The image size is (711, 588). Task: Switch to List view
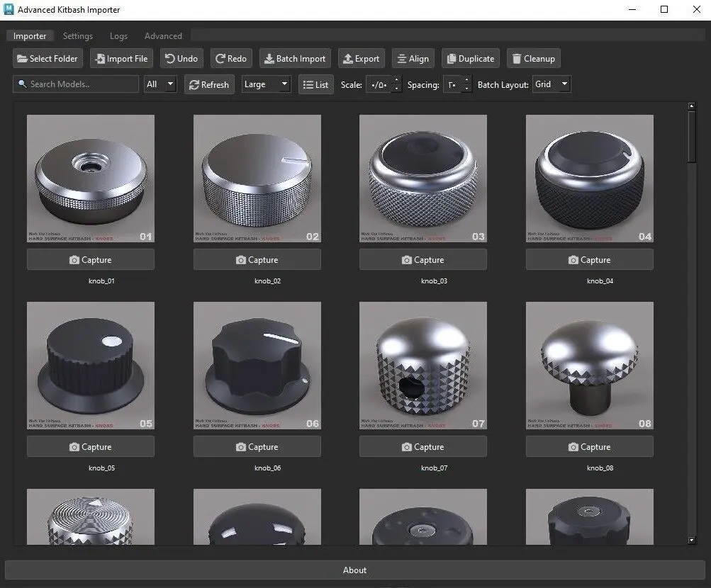[x=316, y=85]
